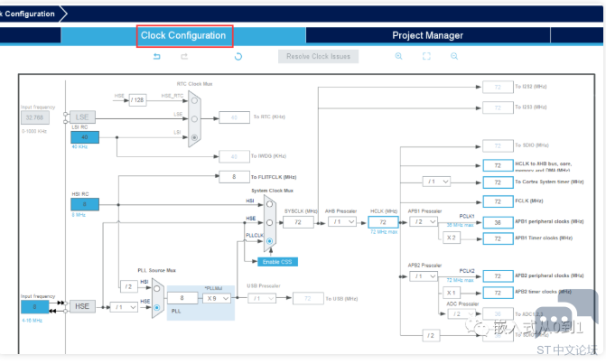
Task: Select HSE_RTC in the RTC Clock Mux
Action: tap(194, 100)
